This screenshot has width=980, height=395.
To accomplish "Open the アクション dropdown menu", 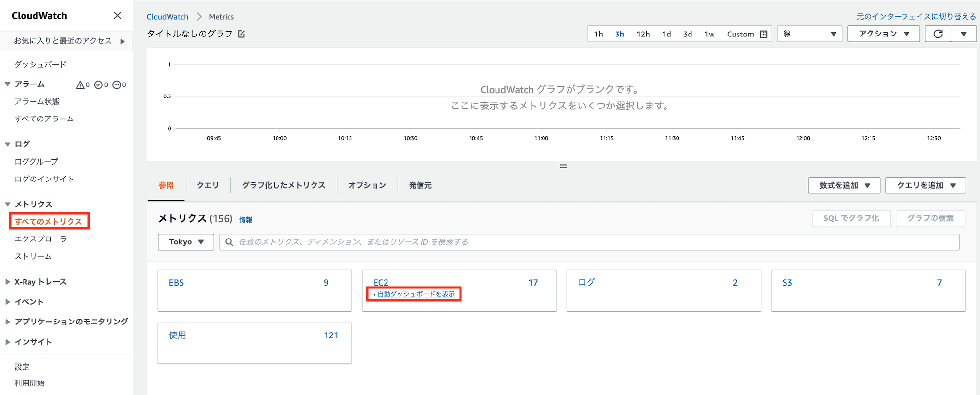I will click(x=883, y=34).
